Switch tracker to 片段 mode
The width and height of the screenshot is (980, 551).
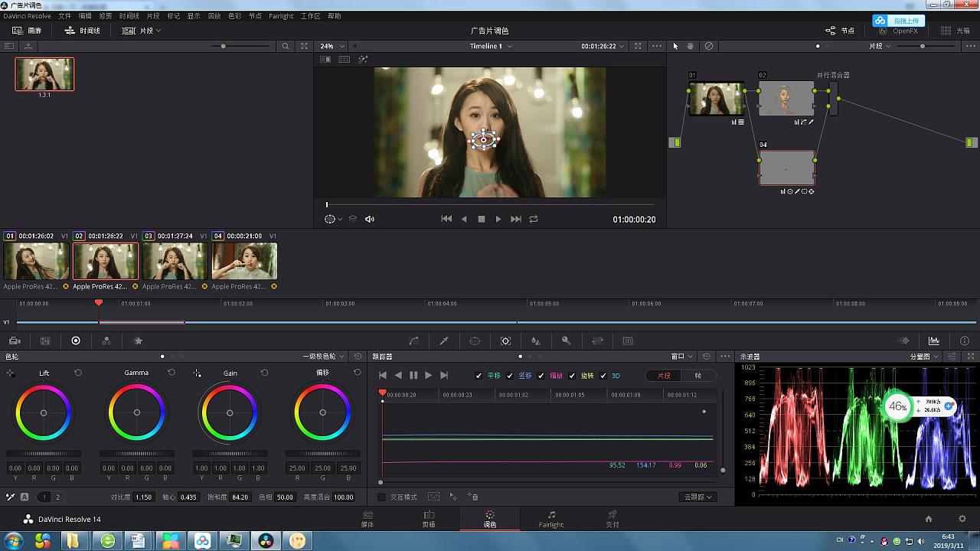coord(664,376)
